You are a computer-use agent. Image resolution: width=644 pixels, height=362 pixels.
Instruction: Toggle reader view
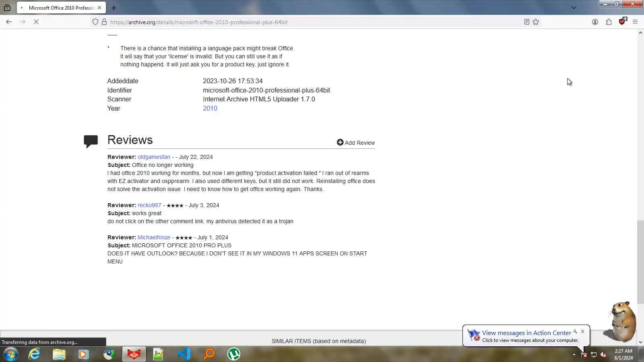(x=526, y=22)
